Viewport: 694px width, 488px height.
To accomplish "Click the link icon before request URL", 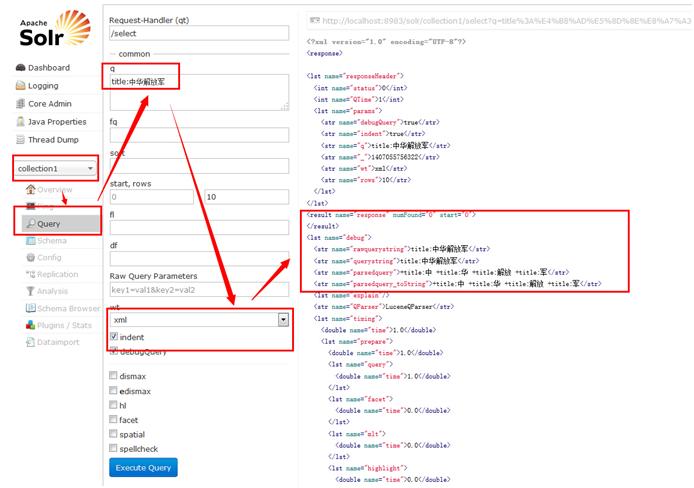I will (x=315, y=20).
